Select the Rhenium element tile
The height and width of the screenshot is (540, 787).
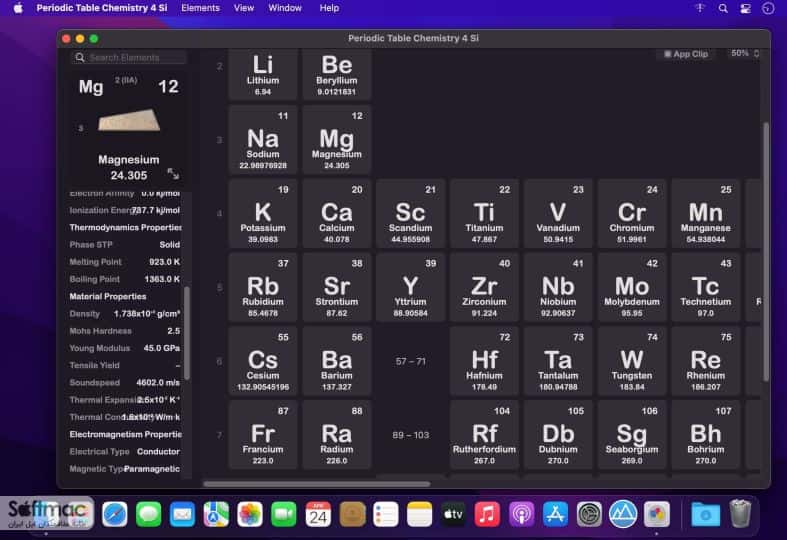[706, 361]
